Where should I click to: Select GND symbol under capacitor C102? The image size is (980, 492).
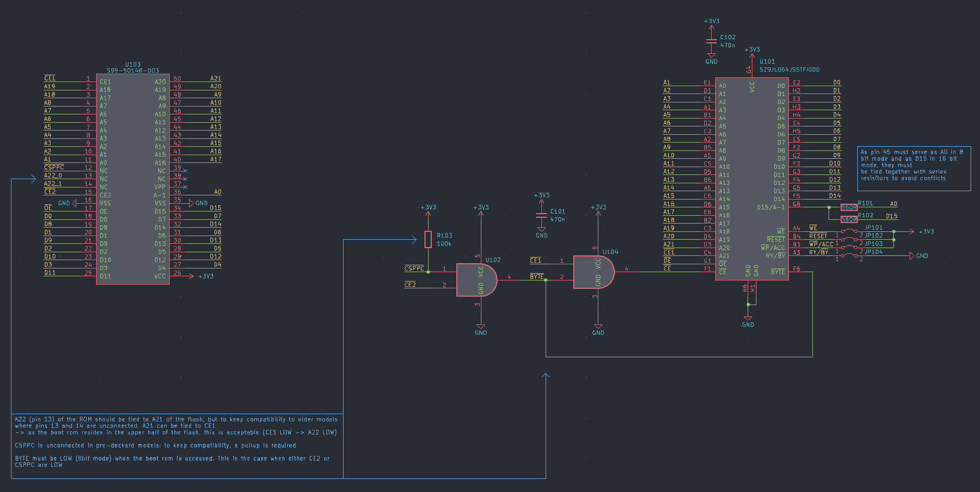tap(711, 58)
